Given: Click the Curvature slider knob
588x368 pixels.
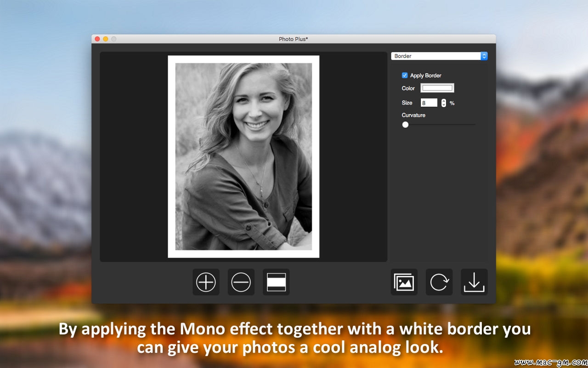Looking at the screenshot, I should coord(405,125).
